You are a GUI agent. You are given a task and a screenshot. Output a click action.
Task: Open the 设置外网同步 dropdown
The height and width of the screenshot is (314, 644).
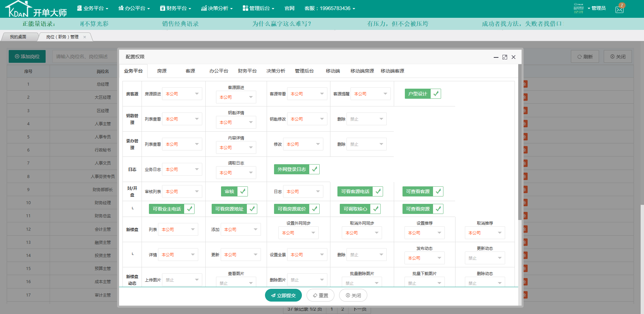[299, 233]
